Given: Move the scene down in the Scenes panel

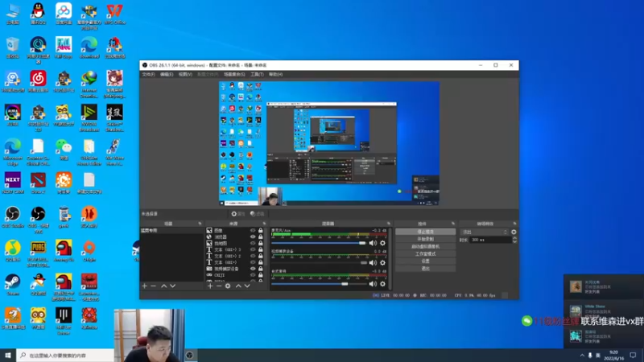Looking at the screenshot, I should coord(173,286).
